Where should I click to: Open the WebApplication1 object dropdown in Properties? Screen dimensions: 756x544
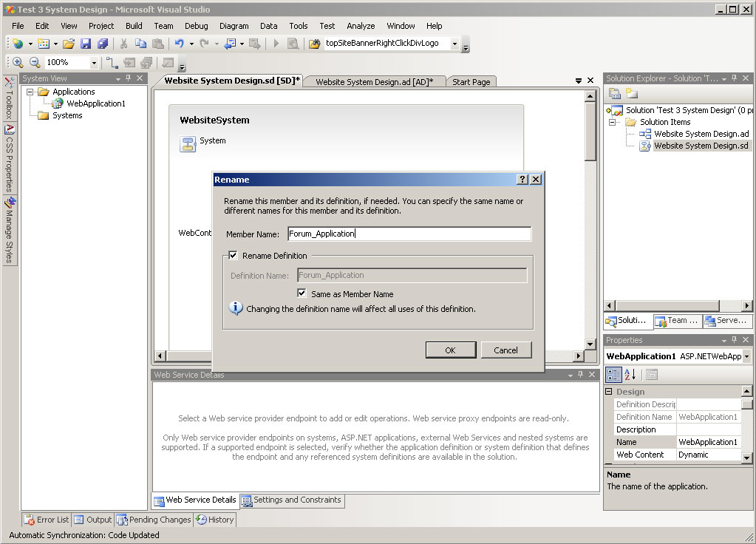pyautogui.click(x=747, y=356)
